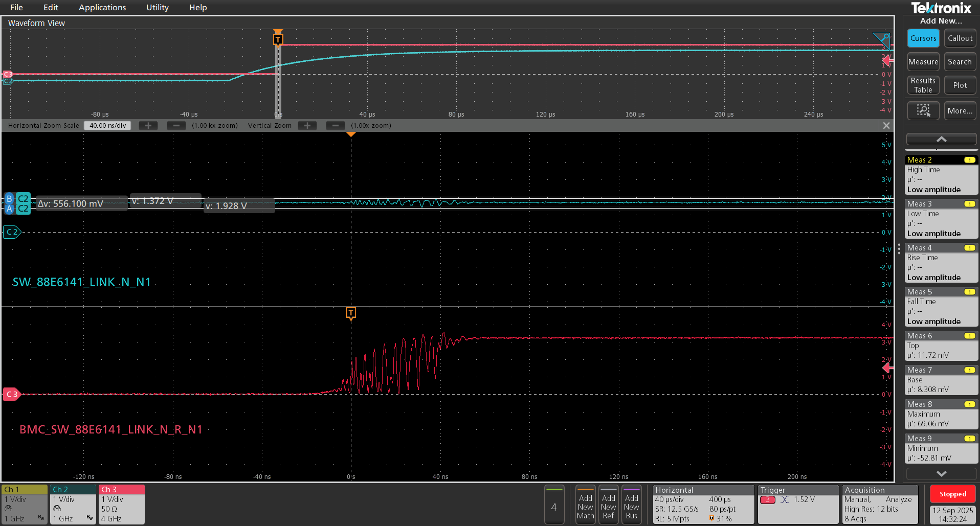Open the Acquisition settings badge
The image size is (980, 526).
pyautogui.click(x=880, y=505)
